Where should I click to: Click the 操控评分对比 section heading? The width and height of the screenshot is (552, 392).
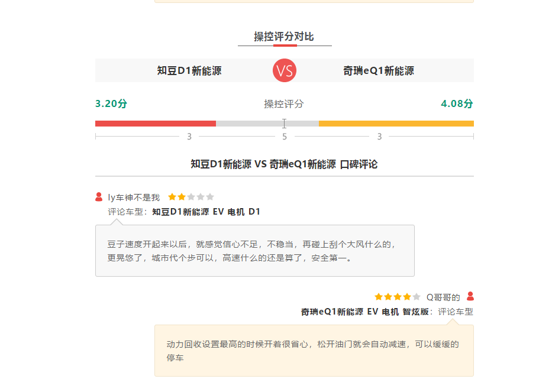(284, 37)
